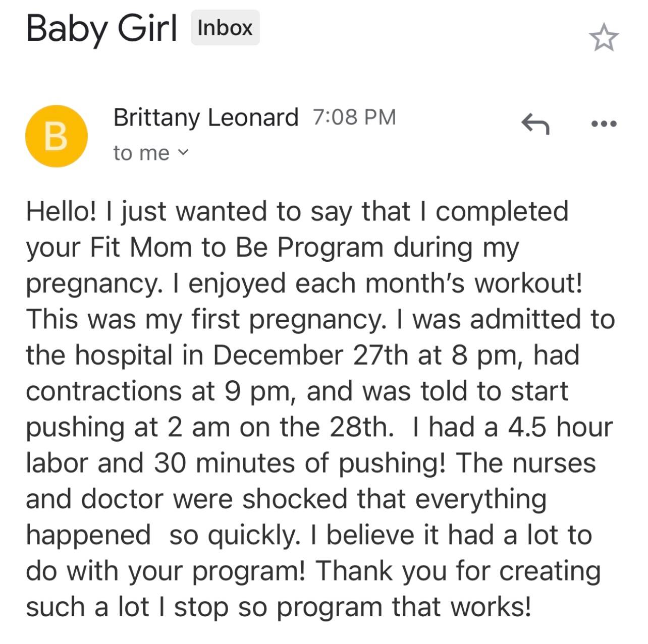The height and width of the screenshot is (644, 648).
Task: Open sender name Brittany Leonard
Action: (206, 117)
